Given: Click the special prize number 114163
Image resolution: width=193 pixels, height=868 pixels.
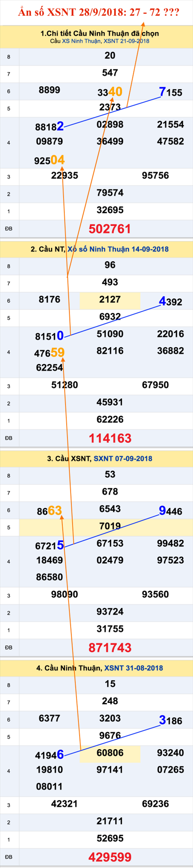Looking at the screenshot, I should (110, 438).
